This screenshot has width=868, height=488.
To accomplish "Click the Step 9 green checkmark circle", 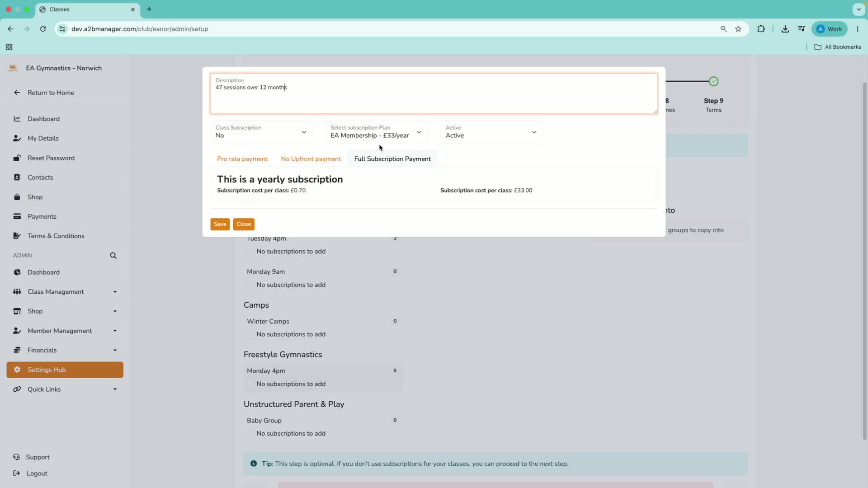I will [713, 81].
